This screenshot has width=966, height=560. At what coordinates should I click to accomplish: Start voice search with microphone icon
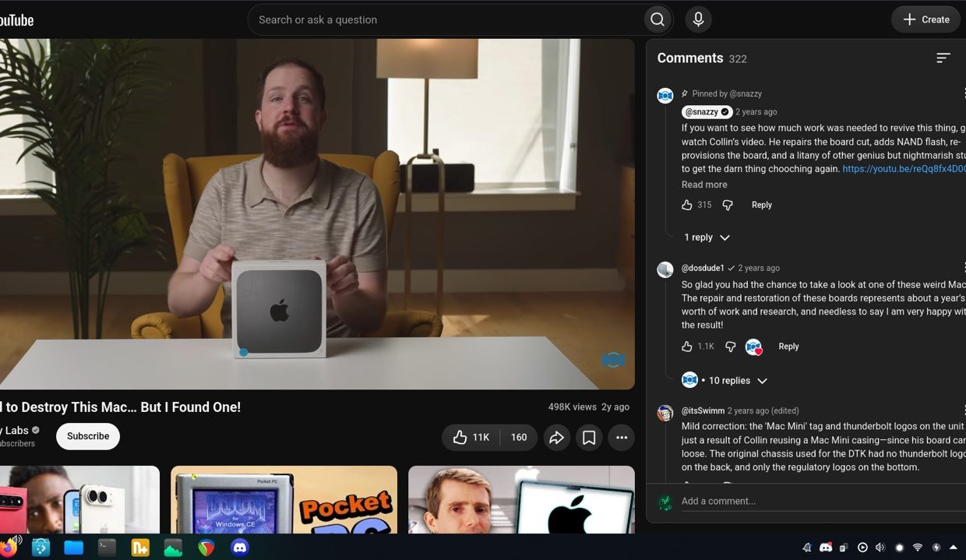(x=698, y=19)
